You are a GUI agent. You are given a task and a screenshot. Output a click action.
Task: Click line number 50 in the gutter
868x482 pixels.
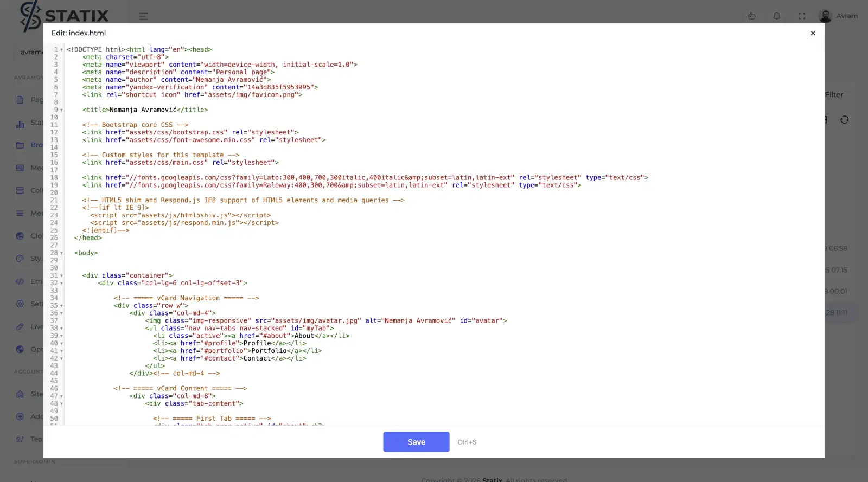click(54, 419)
